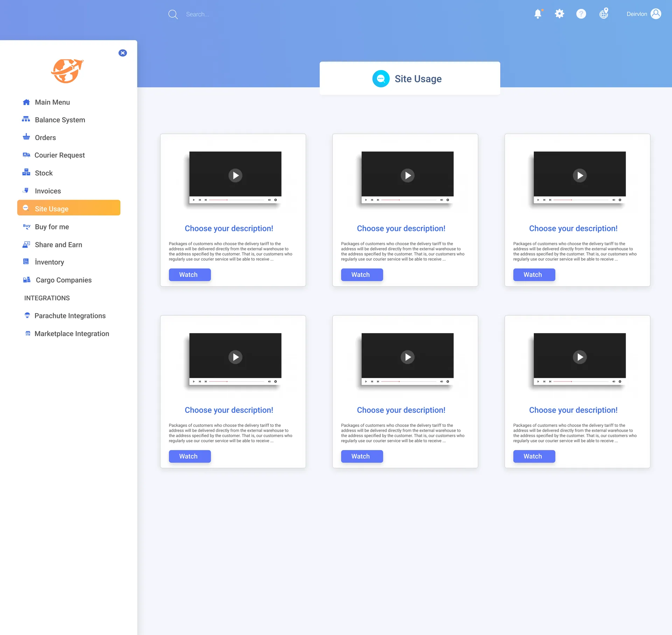Click the Orders basket icon
Viewport: 672px width, 635px height.
(x=26, y=137)
